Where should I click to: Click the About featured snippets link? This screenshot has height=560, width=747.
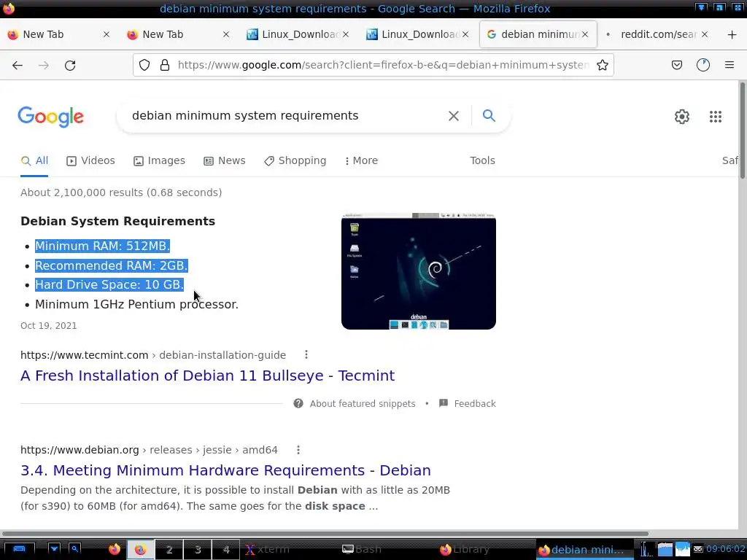coord(362,404)
